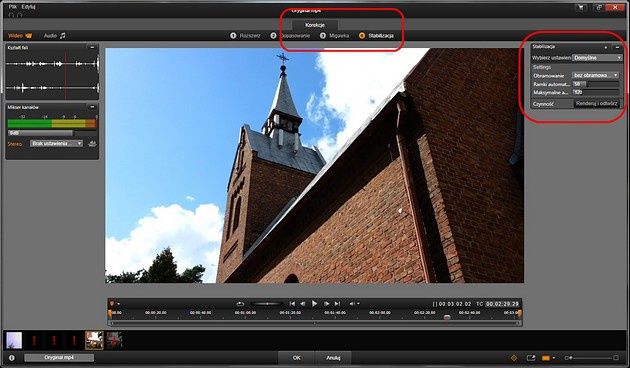Screen dimensions: 630x368
Task: Click the info icon at the bottom left
Action: 12,358
